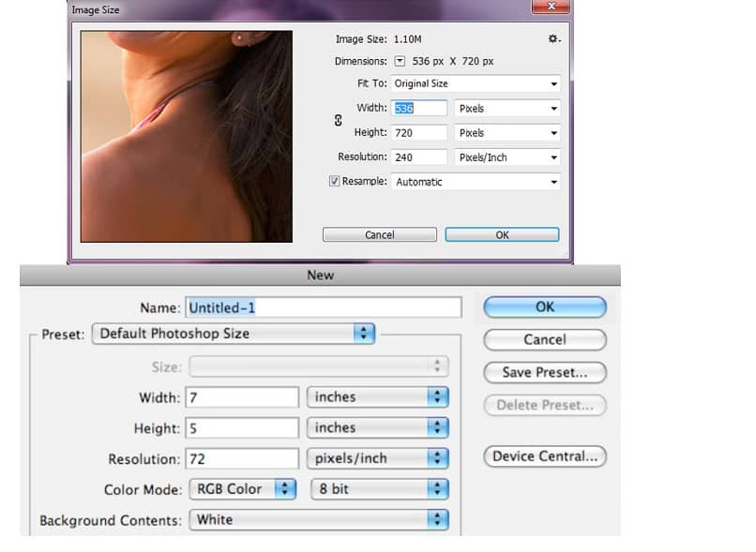Click the image preview thumbnail
The width and height of the screenshot is (756, 552).
point(187,137)
